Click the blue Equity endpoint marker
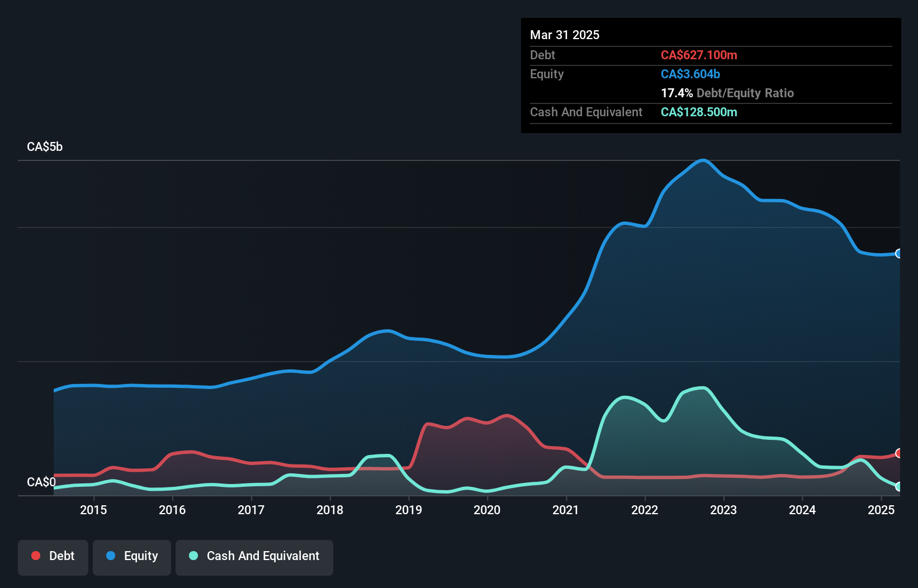 point(898,254)
